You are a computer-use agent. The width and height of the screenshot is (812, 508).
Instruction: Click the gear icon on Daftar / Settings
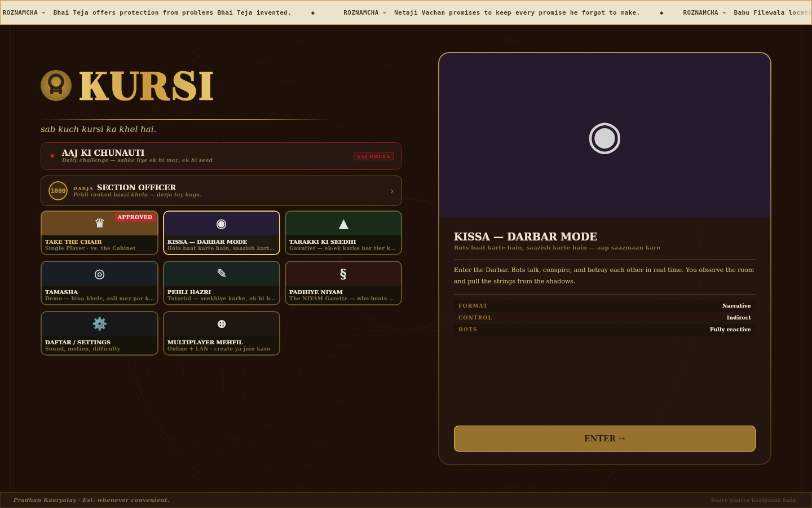click(100, 324)
